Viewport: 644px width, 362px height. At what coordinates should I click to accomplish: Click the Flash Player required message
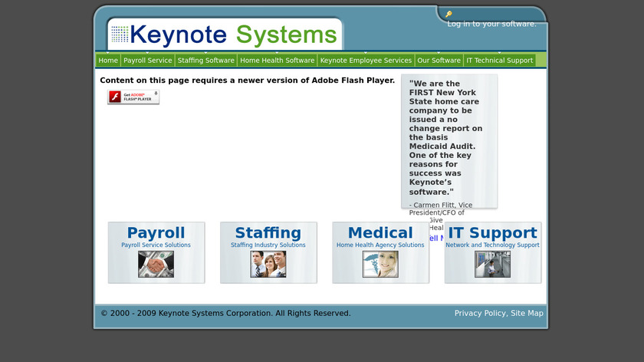pos(247,80)
